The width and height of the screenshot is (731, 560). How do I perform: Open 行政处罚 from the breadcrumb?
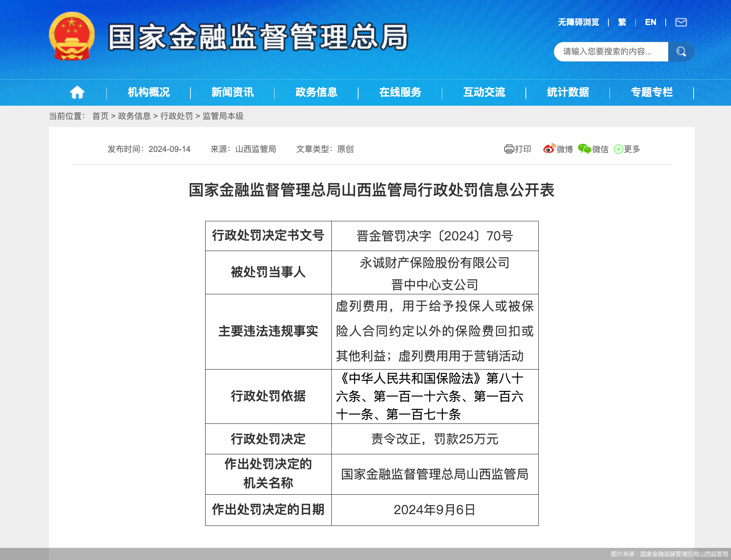(x=177, y=116)
